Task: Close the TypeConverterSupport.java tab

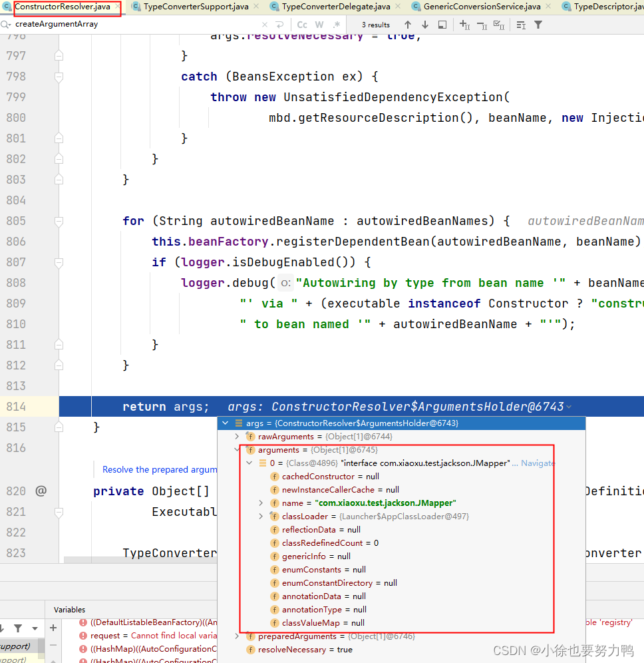Action: 256,7
